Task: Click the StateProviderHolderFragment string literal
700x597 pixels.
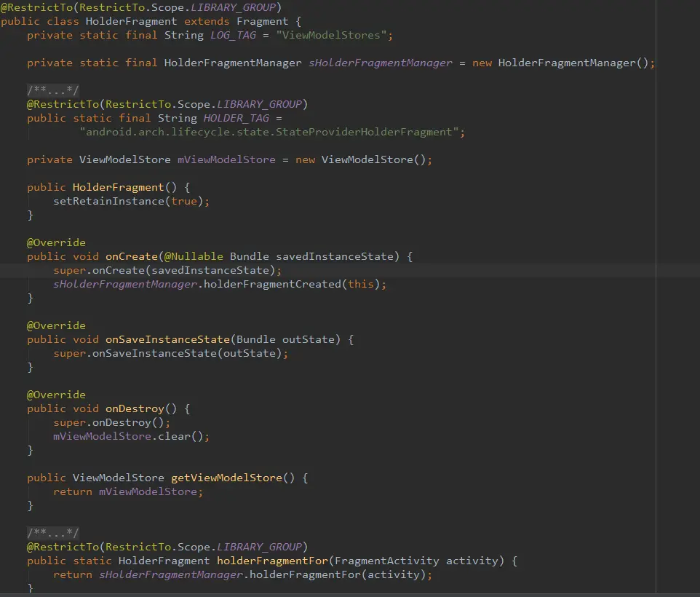Action: click(269, 133)
